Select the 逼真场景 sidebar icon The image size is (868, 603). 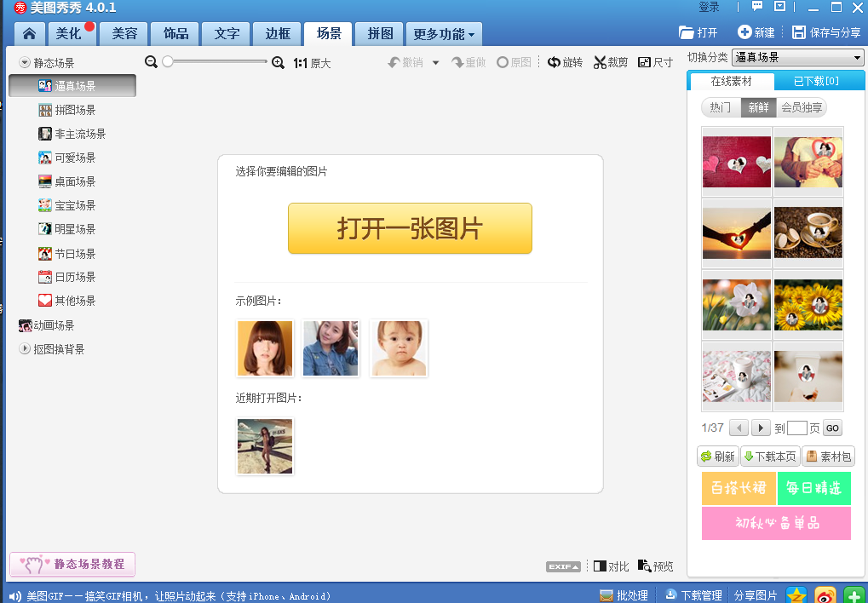point(45,86)
